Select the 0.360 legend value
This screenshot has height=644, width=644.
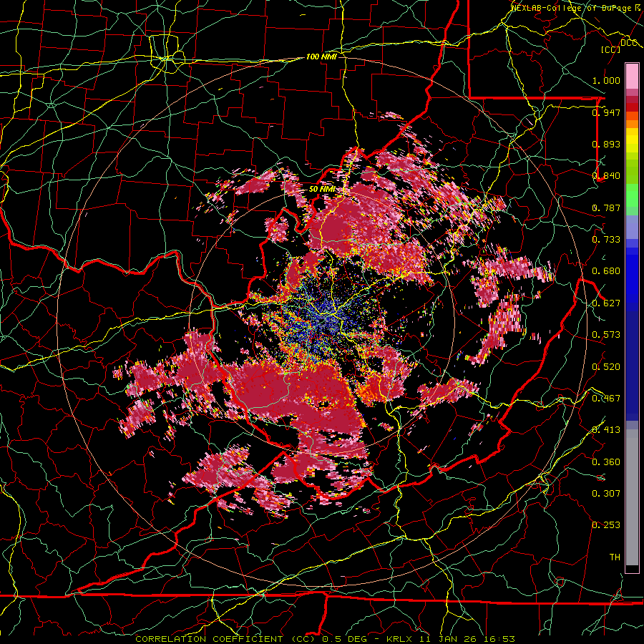(x=606, y=462)
